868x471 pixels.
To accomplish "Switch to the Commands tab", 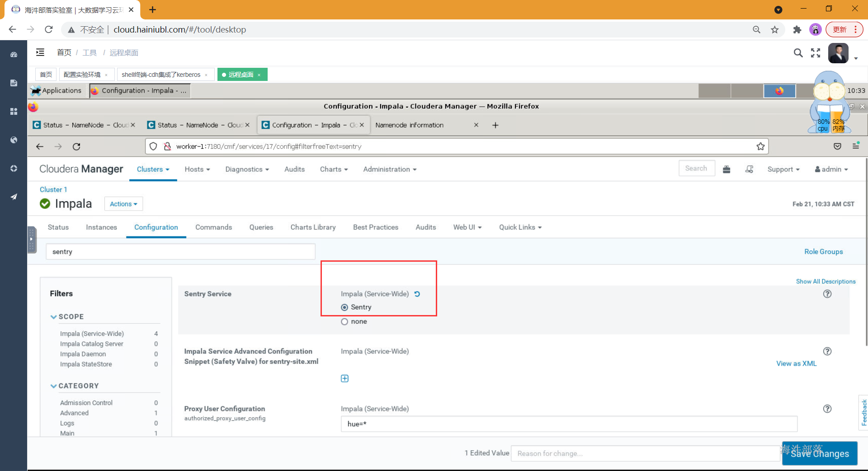I will (213, 227).
